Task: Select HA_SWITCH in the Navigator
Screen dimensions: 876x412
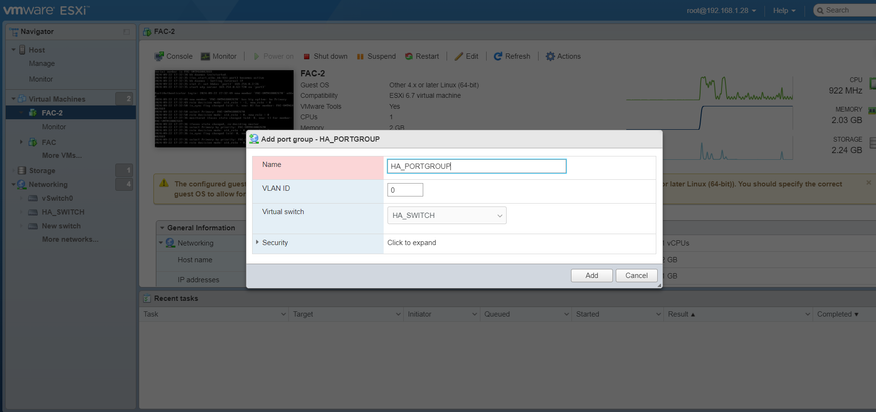Action: [63, 212]
